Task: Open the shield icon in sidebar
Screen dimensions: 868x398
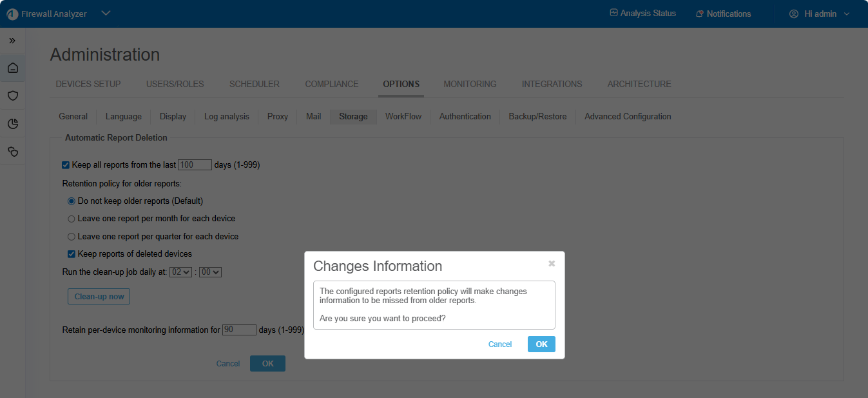Action: (13, 95)
